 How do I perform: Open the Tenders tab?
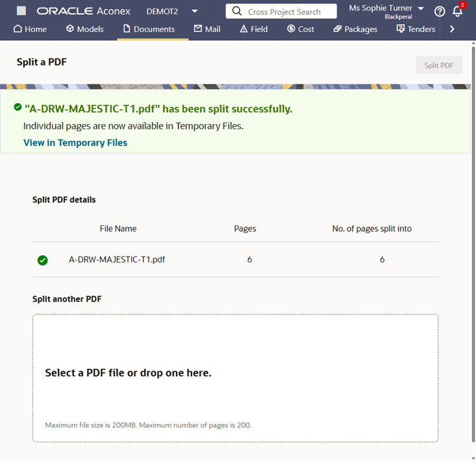tap(416, 29)
